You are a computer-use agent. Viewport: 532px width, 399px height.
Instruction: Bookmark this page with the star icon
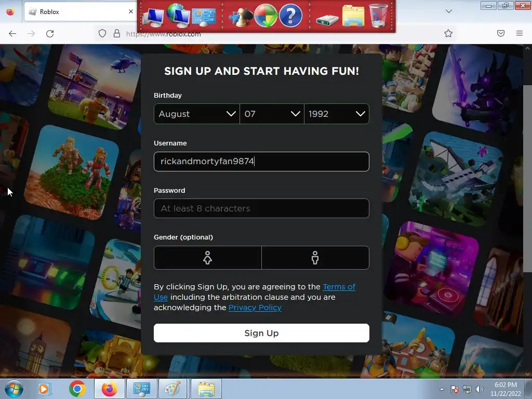click(x=448, y=33)
